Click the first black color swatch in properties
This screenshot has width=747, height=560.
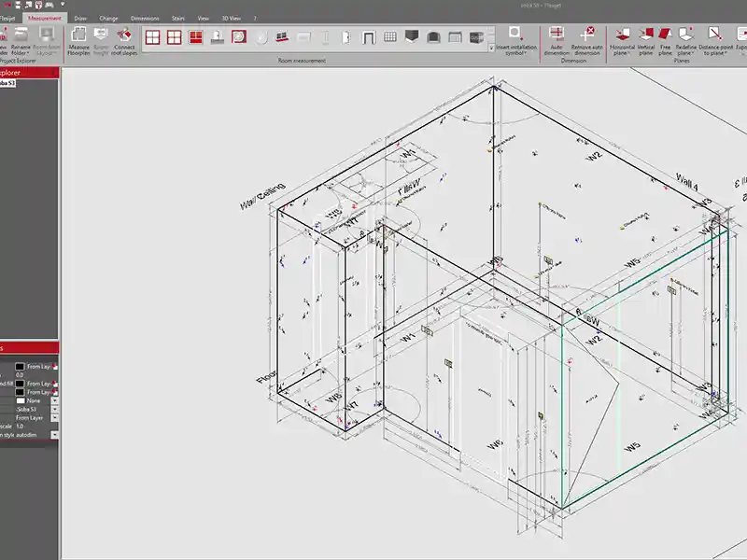click(20, 367)
